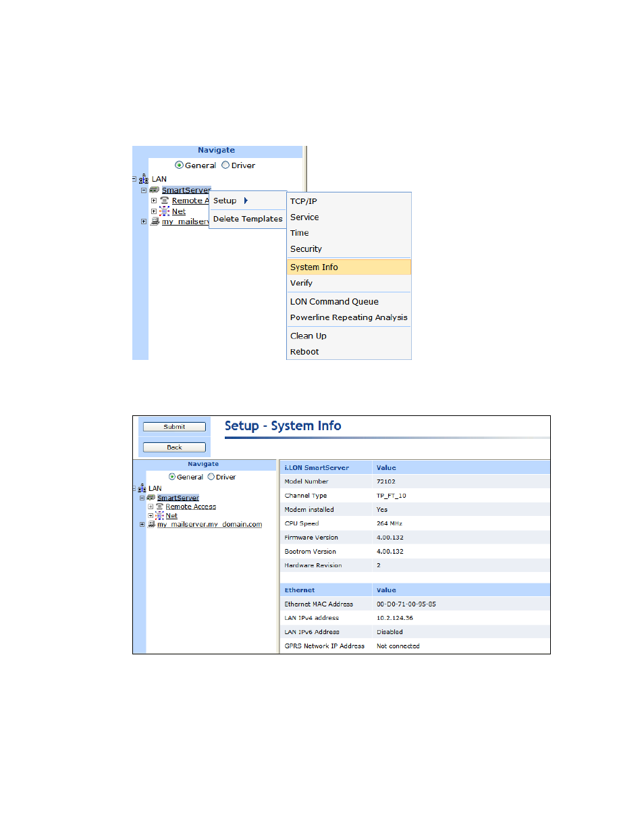Click the GPRS Network IP Address label

tap(325, 646)
